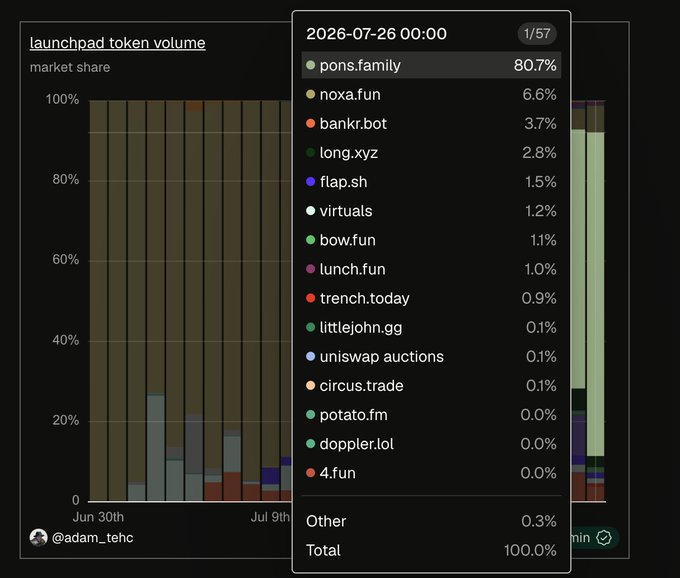The height and width of the screenshot is (578, 680).
Task: Click the @adam_tehc avatar picture
Action: tap(38, 538)
